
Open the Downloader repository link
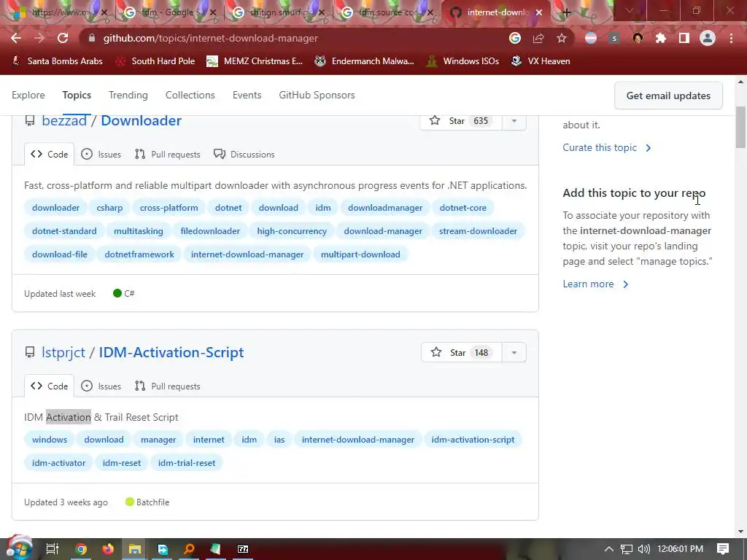[x=141, y=120]
